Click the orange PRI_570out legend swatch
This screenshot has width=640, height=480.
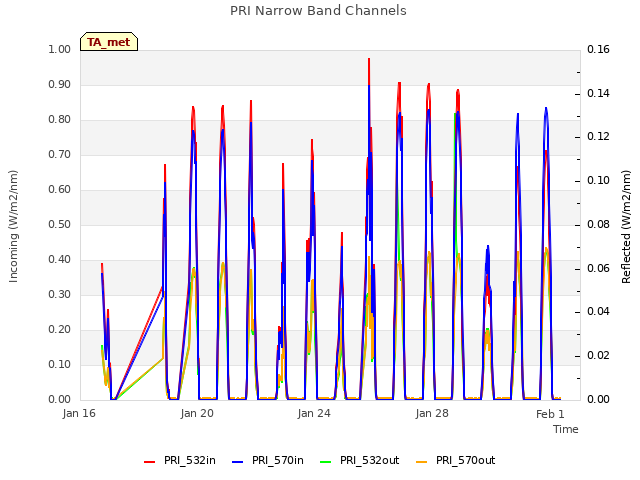tap(422, 462)
